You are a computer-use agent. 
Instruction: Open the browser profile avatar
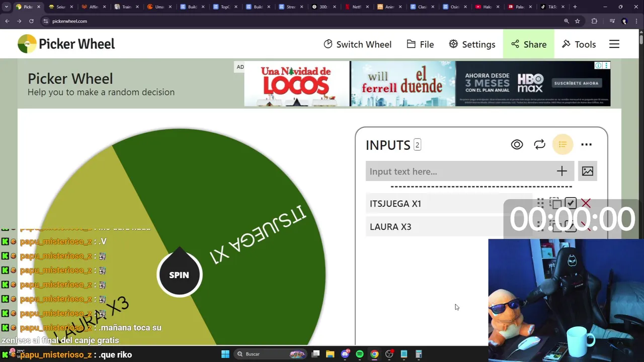coord(624,21)
